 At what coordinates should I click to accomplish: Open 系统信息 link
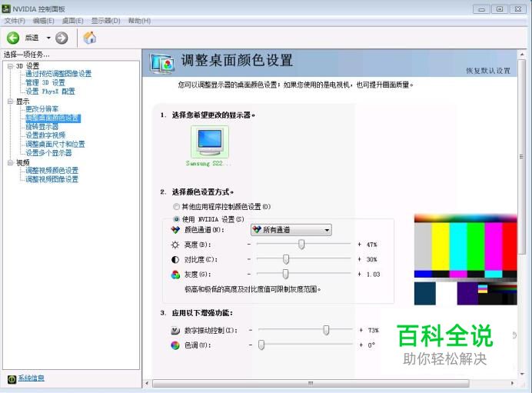(x=32, y=378)
